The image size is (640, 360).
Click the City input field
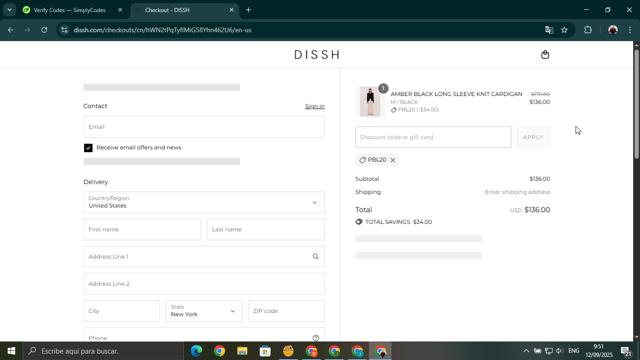[122, 311]
